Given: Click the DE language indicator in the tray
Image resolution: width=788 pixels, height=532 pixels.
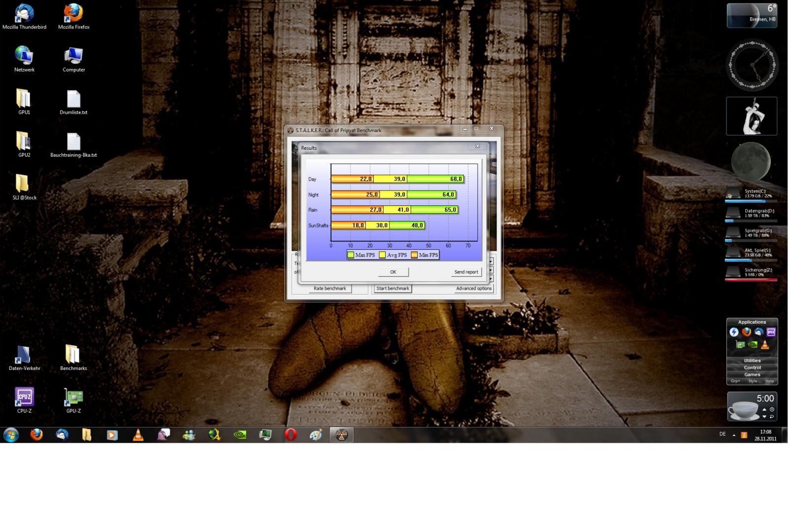Looking at the screenshot, I should pos(722,434).
